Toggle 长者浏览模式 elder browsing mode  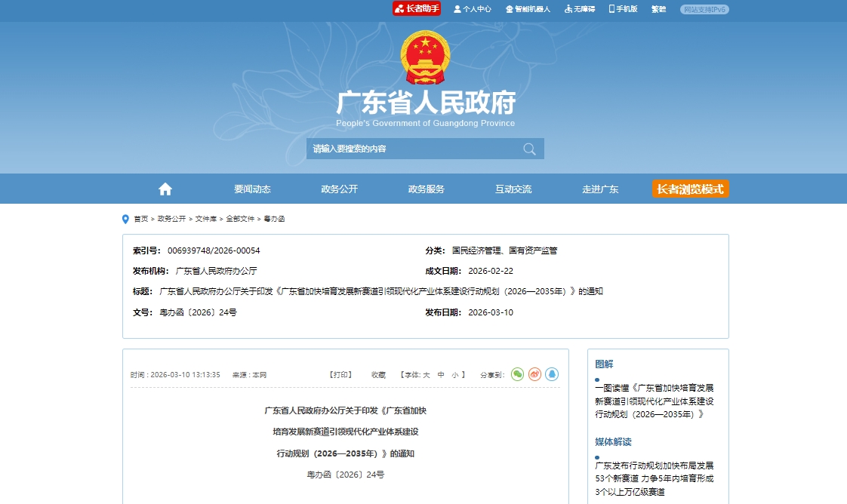pyautogui.click(x=690, y=189)
